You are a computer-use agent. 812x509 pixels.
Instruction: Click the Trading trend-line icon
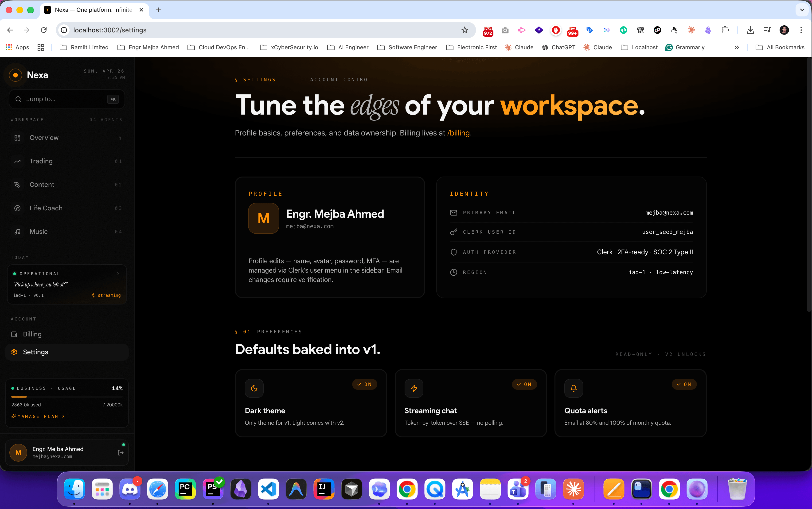point(18,161)
